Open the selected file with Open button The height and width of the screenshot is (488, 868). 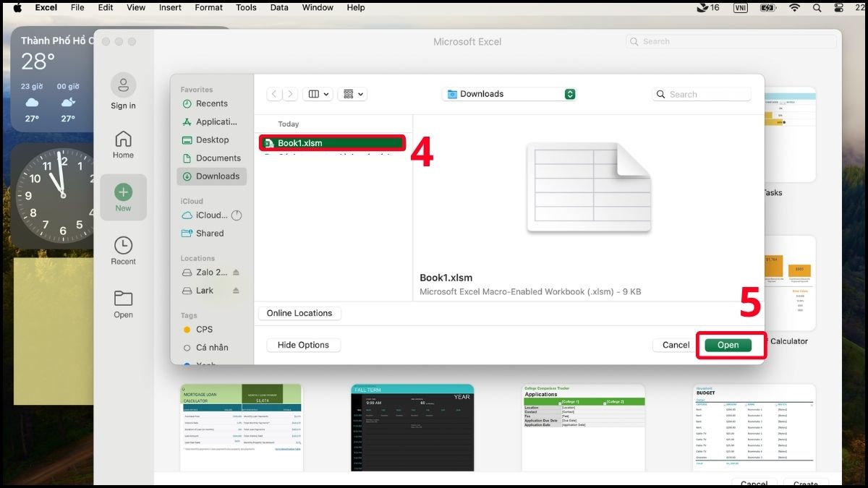(x=728, y=345)
